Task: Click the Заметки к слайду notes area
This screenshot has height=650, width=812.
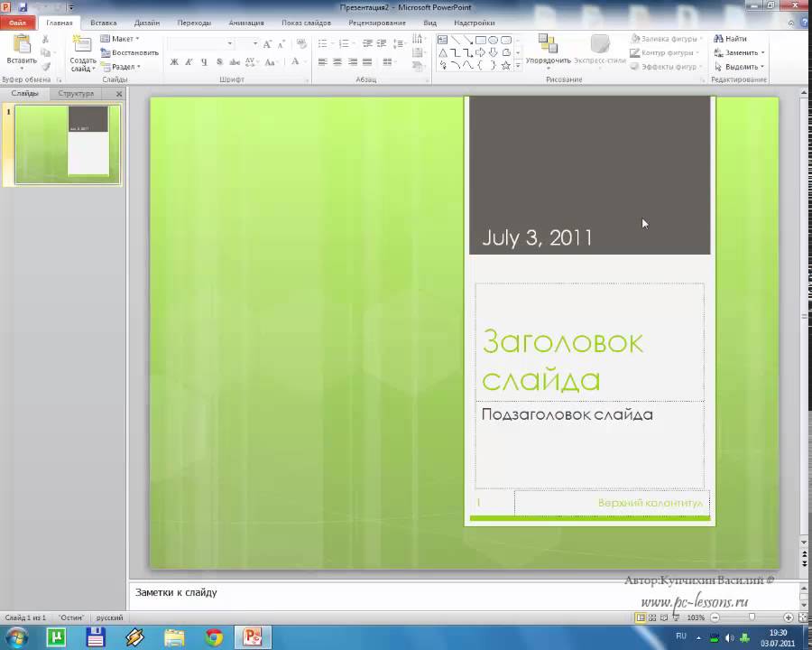Action: pyautogui.click(x=464, y=595)
